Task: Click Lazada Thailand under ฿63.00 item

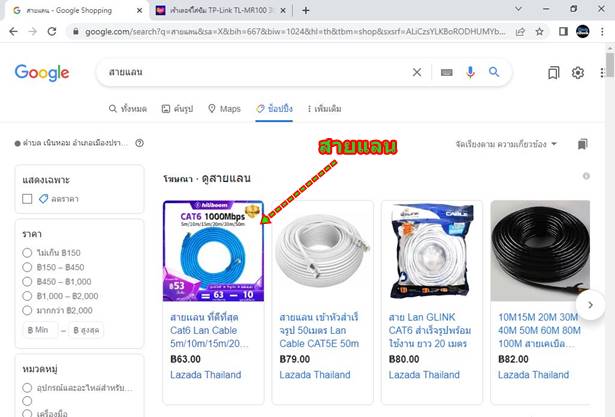Action: coord(206,375)
